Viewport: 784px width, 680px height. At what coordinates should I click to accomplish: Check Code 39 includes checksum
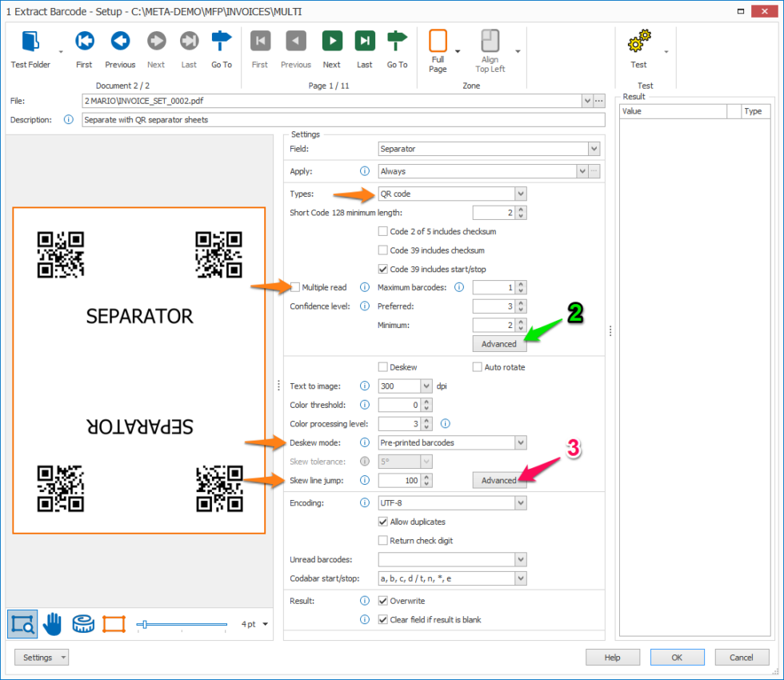tap(382, 250)
